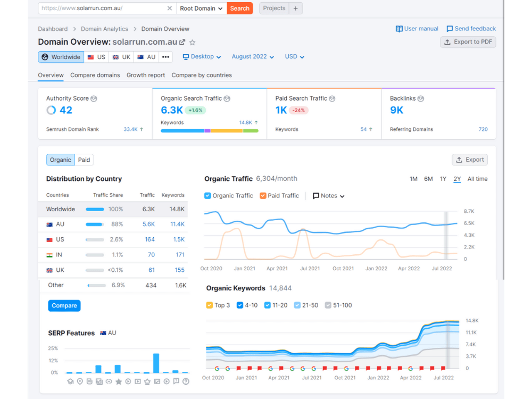Select Knowledge panel SERP feature icon
The width and height of the screenshot is (532, 399).
click(70, 381)
